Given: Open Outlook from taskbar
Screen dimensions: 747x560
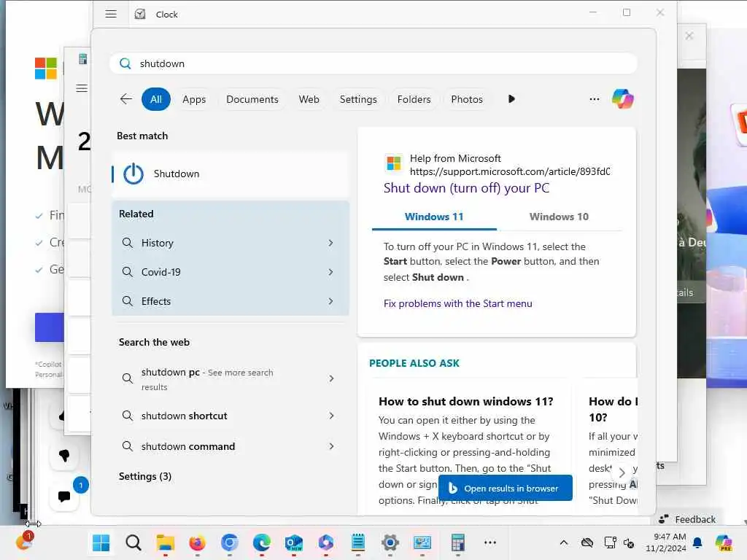Looking at the screenshot, I should 293,542.
